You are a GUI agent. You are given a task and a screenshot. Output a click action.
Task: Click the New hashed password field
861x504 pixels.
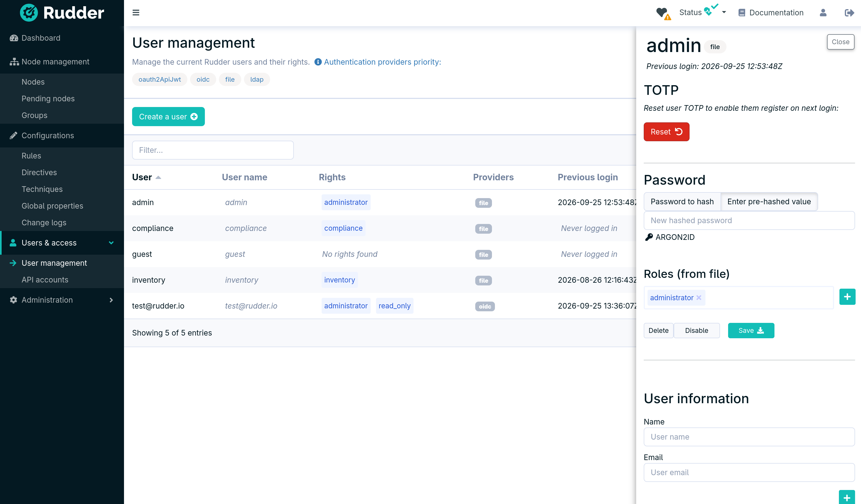[749, 221]
